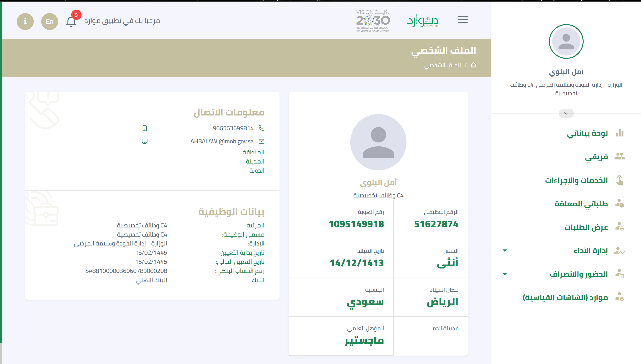Image resolution: width=641 pixels, height=364 pixels.
Task: Expand the إدارة الأداء submenu arrow
Action: pos(505,250)
